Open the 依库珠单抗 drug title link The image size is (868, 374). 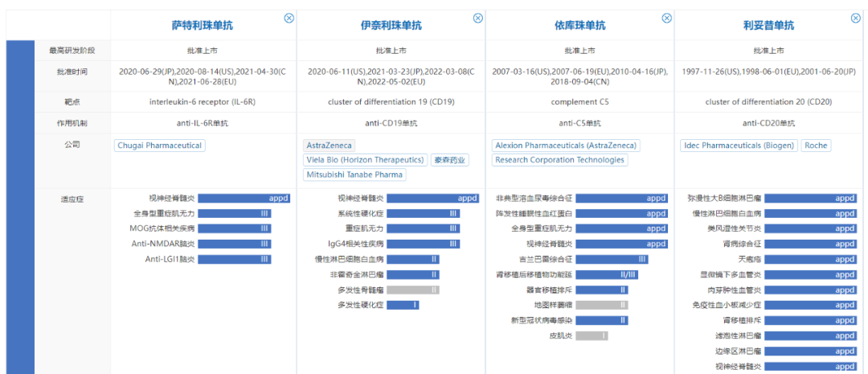tap(579, 26)
